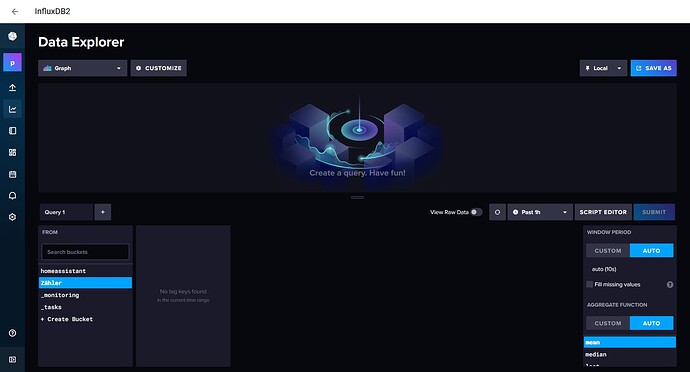Open the Notebooks sidebar icon
The width and height of the screenshot is (690, 372).
click(12, 131)
